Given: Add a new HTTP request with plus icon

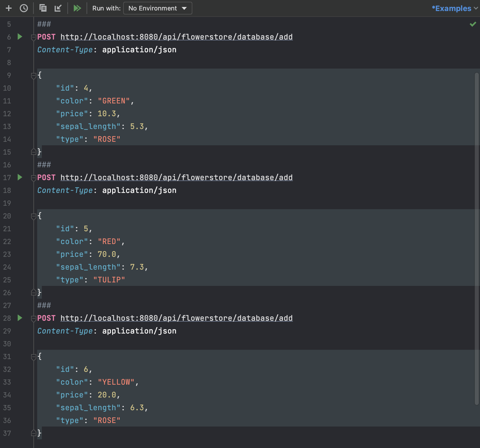Looking at the screenshot, I should (9, 8).
